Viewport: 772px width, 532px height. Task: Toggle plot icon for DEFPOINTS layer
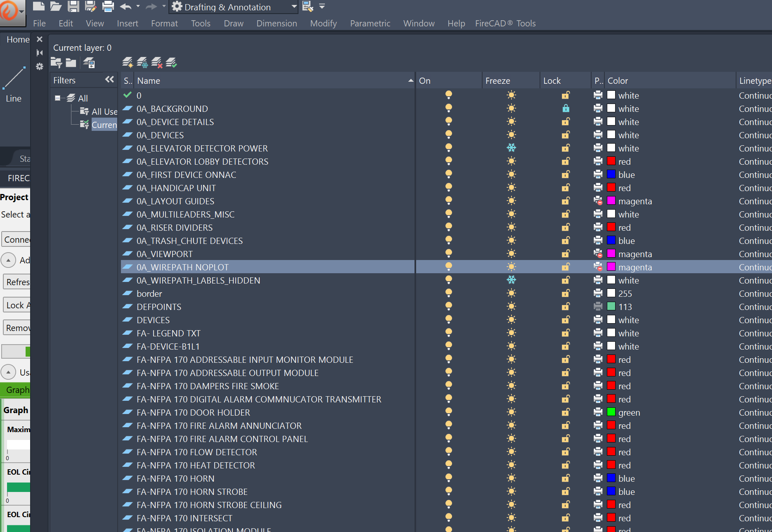pos(598,307)
